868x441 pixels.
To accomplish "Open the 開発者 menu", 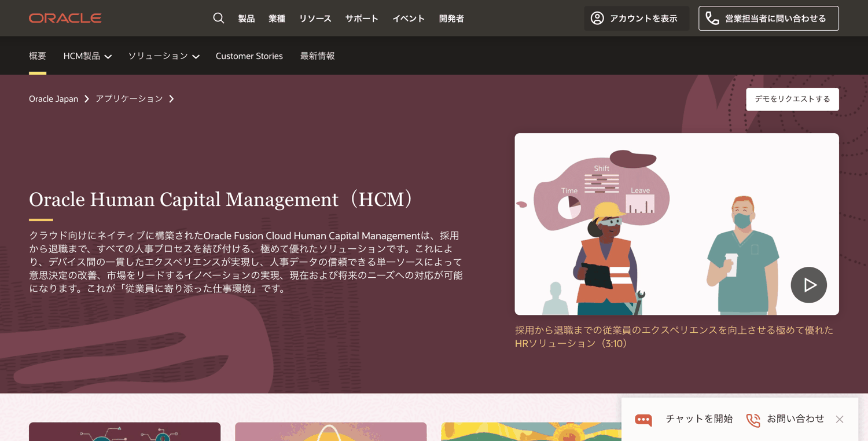I will coord(451,19).
